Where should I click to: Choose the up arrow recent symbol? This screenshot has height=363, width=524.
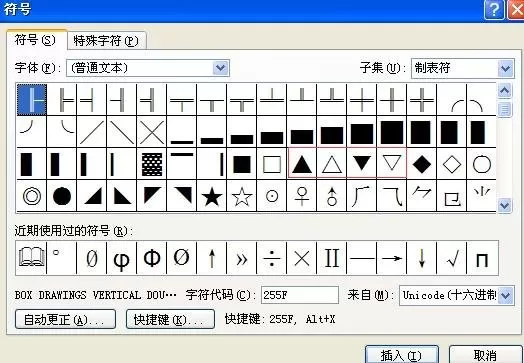212,258
